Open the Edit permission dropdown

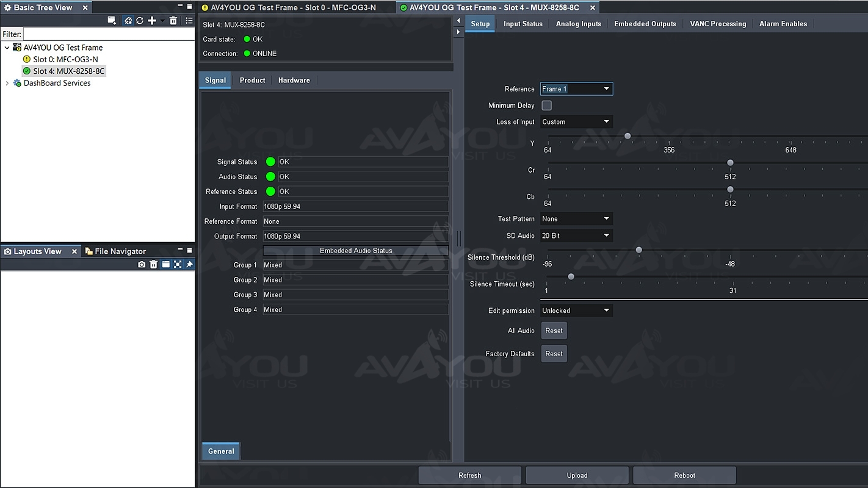click(x=576, y=310)
